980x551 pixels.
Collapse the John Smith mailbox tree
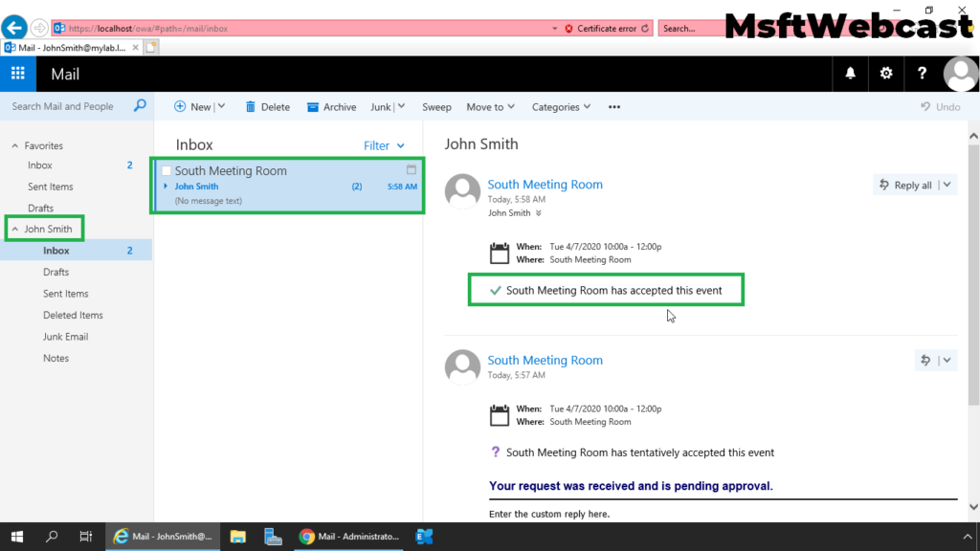(x=15, y=230)
